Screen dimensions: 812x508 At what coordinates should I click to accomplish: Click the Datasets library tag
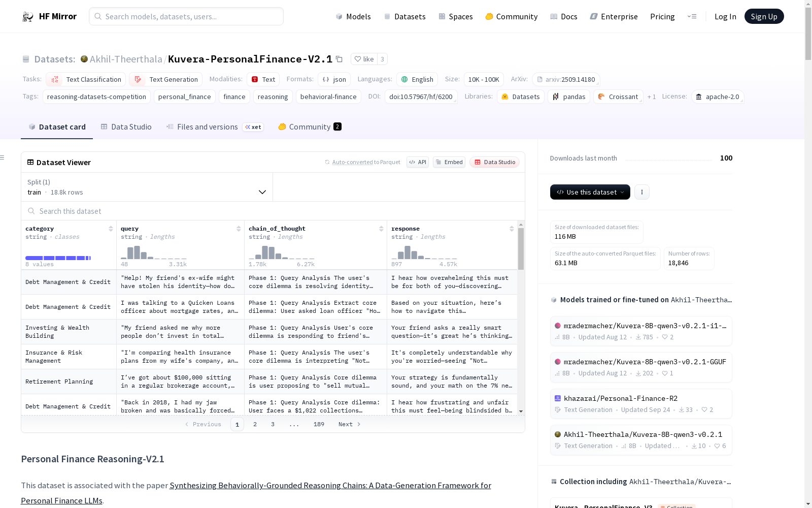520,97
